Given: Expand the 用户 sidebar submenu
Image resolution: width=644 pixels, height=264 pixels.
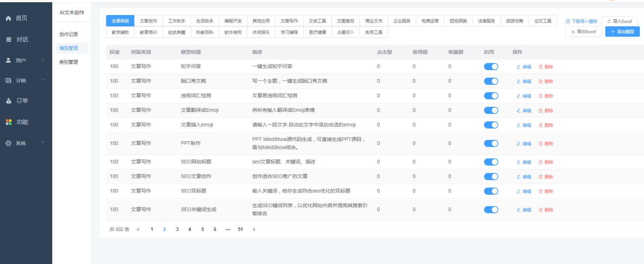Looking at the screenshot, I should click(43, 60).
